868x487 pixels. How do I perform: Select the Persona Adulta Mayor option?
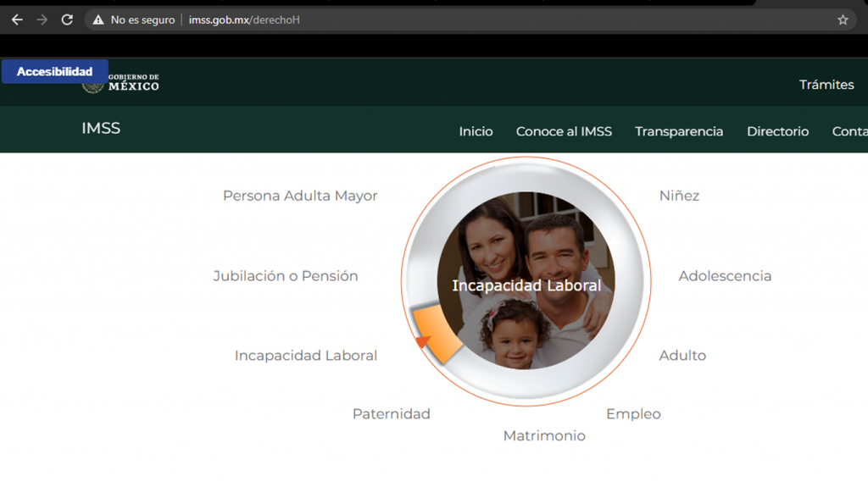click(300, 196)
